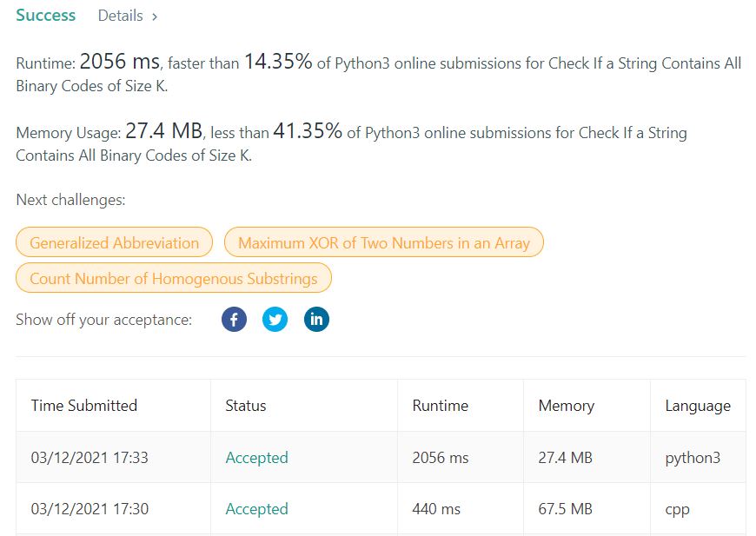Click the 67.5 MB memory cell
756x536 pixels.
(x=566, y=509)
